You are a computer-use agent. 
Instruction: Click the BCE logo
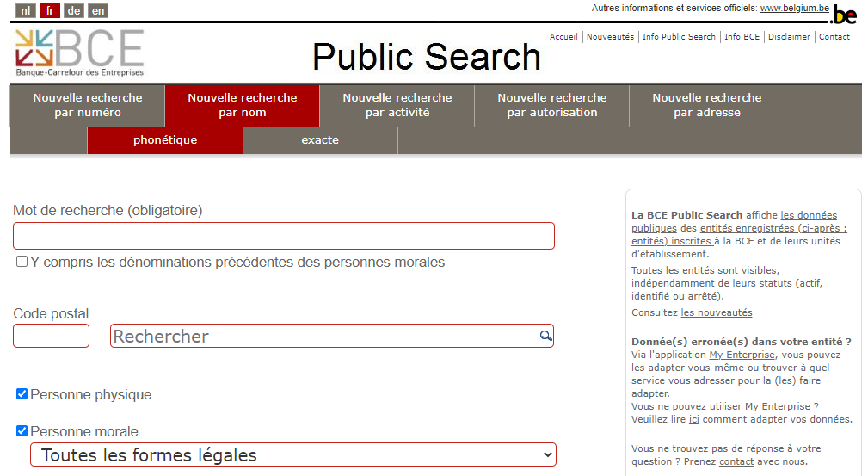click(x=79, y=52)
